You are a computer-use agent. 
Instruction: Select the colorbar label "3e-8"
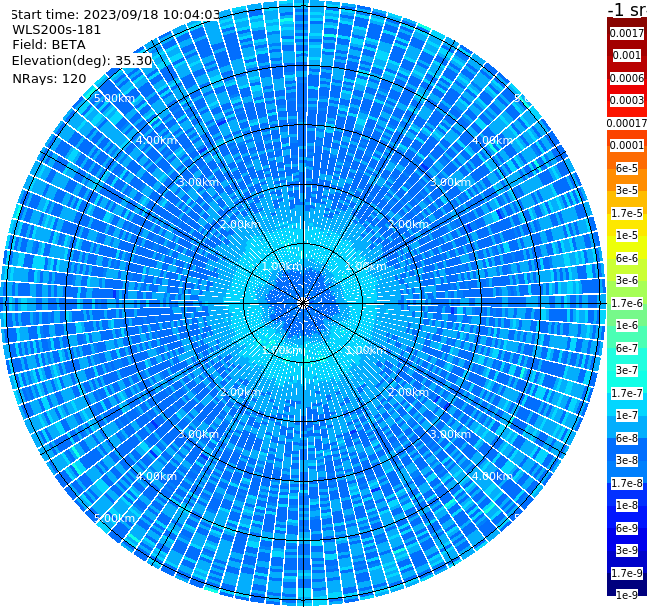point(627,460)
